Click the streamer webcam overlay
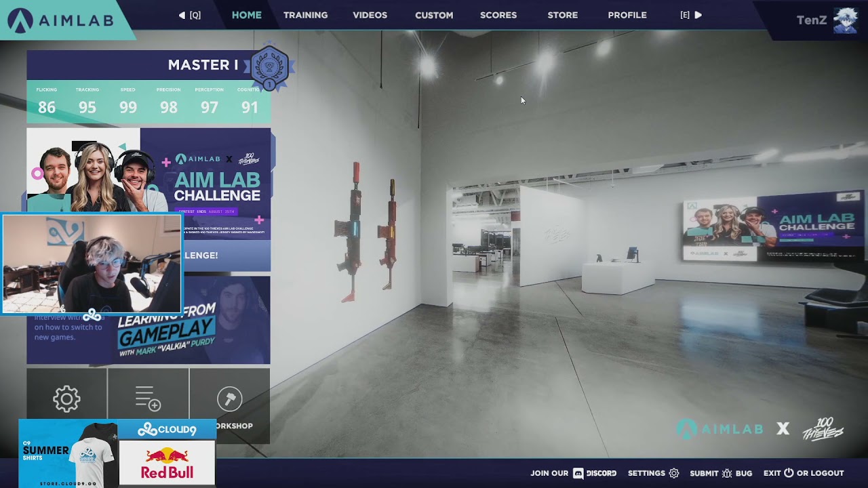The height and width of the screenshot is (488, 868). tap(92, 264)
